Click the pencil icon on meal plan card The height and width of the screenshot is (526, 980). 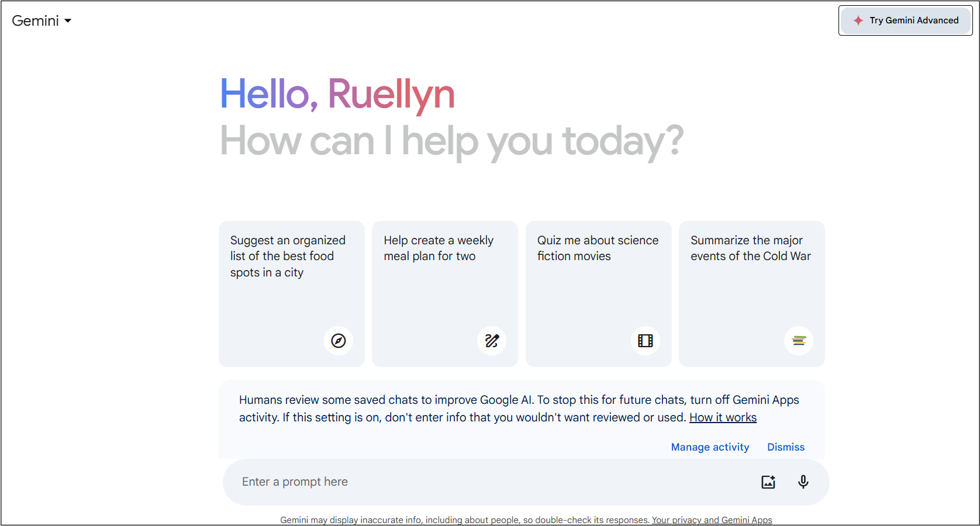coord(492,341)
